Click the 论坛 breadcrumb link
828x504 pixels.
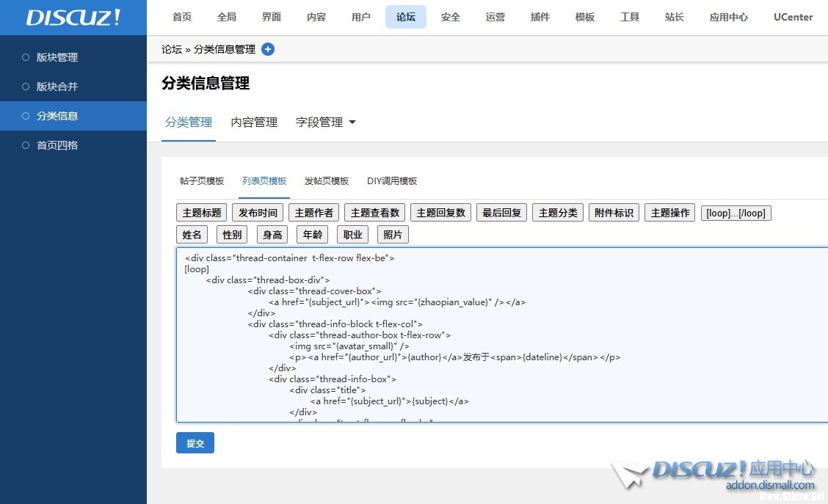click(x=172, y=49)
